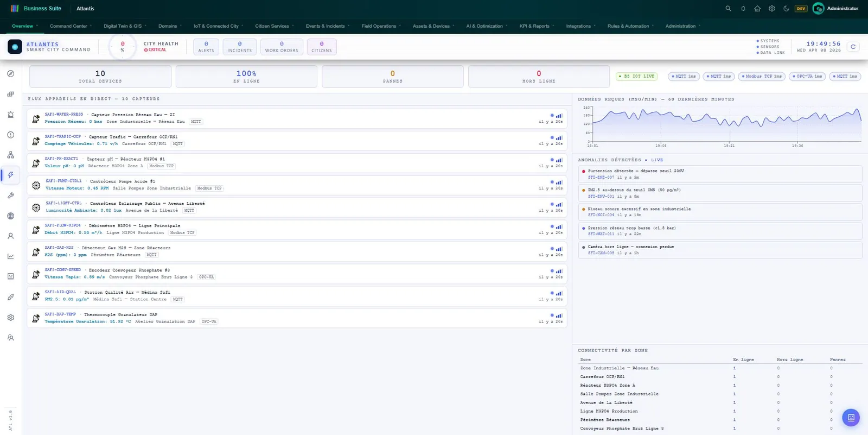The width and height of the screenshot is (868, 435).
Task: Expand the Digital Twin & GIS menu
Action: (125, 26)
